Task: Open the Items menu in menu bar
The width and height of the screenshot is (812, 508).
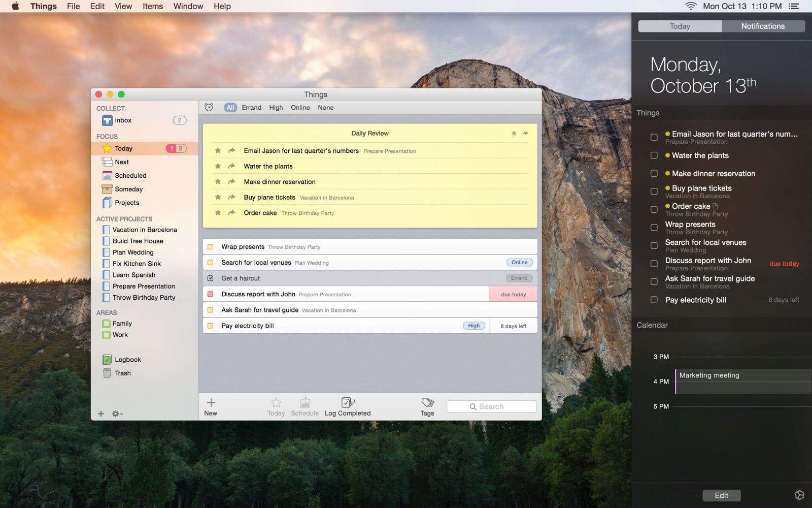Action: 152,6
